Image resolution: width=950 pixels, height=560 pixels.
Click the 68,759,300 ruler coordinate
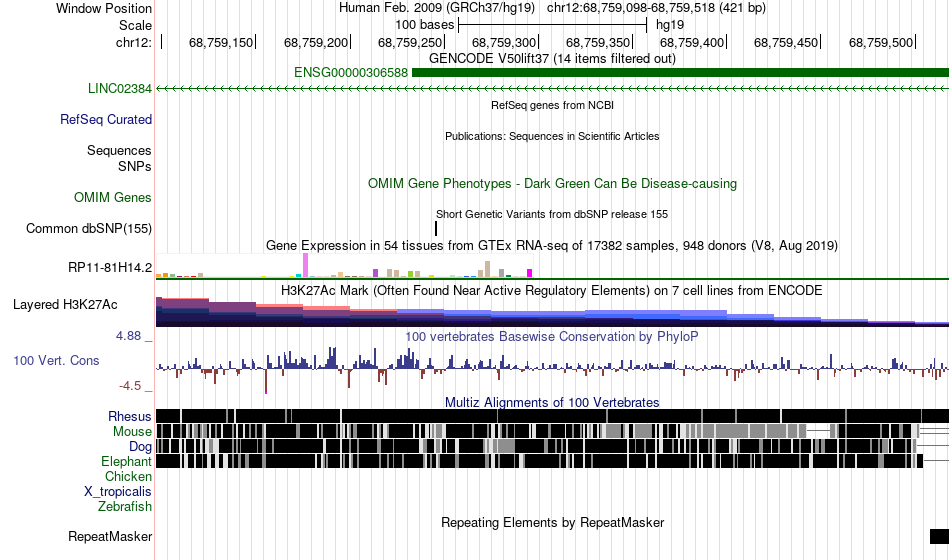click(x=504, y=42)
